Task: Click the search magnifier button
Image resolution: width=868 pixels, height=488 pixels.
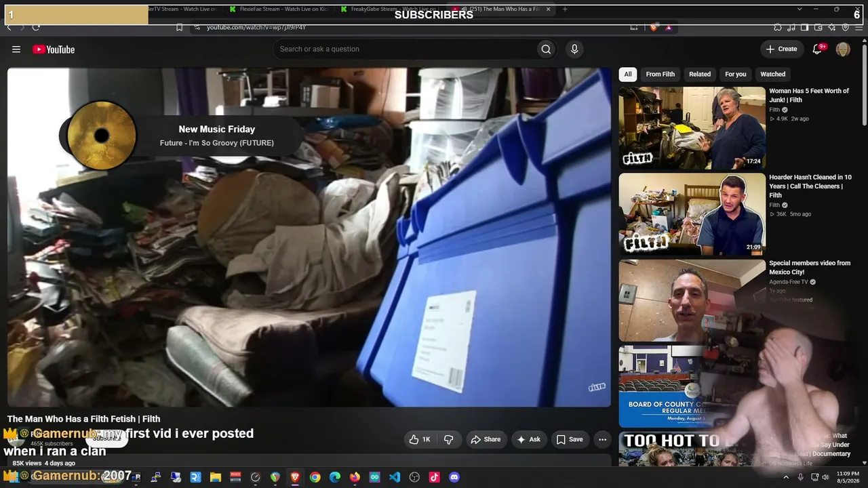Action: pos(546,49)
